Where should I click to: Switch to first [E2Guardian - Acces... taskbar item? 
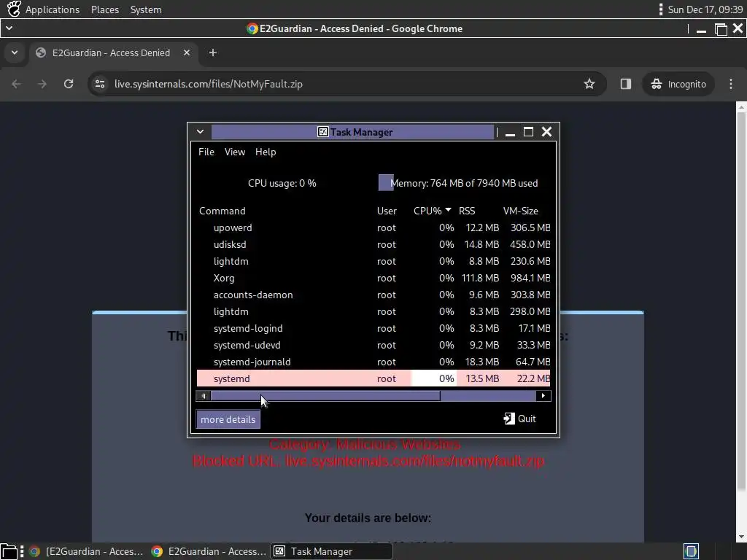pyautogui.click(x=86, y=551)
